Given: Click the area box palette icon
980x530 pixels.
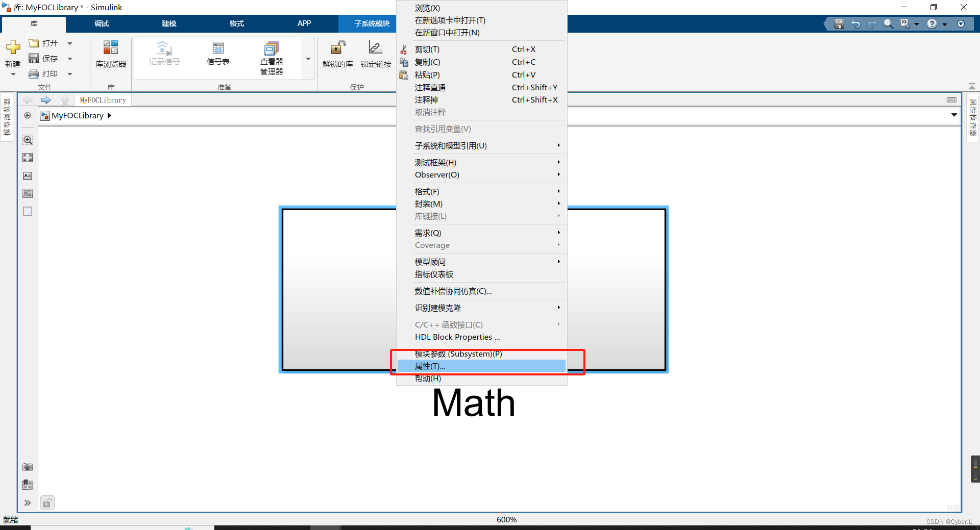Looking at the screenshot, I should click(x=28, y=211).
